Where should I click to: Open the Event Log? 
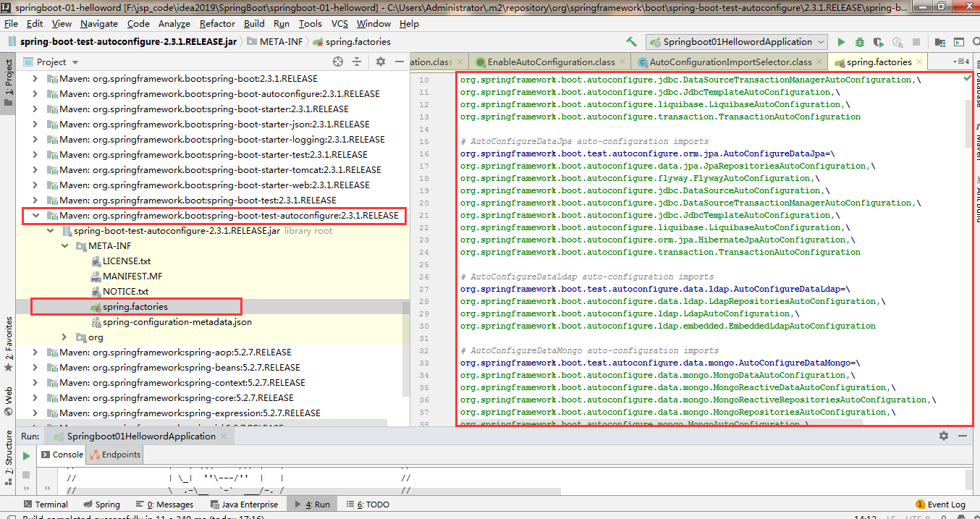(940, 505)
